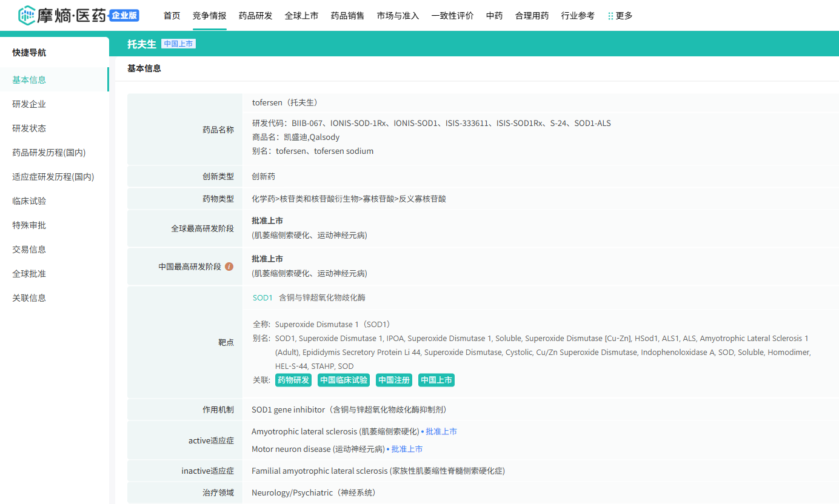The height and width of the screenshot is (504, 839).
Task: Click the 中国上市 badge next to 托夫生
Action: click(x=178, y=44)
